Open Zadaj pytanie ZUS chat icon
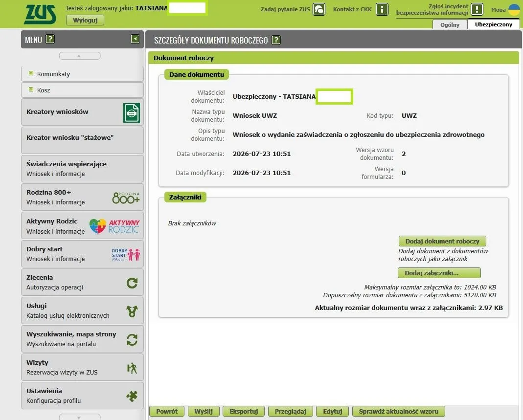The height and width of the screenshot is (420, 523). tap(319, 9)
